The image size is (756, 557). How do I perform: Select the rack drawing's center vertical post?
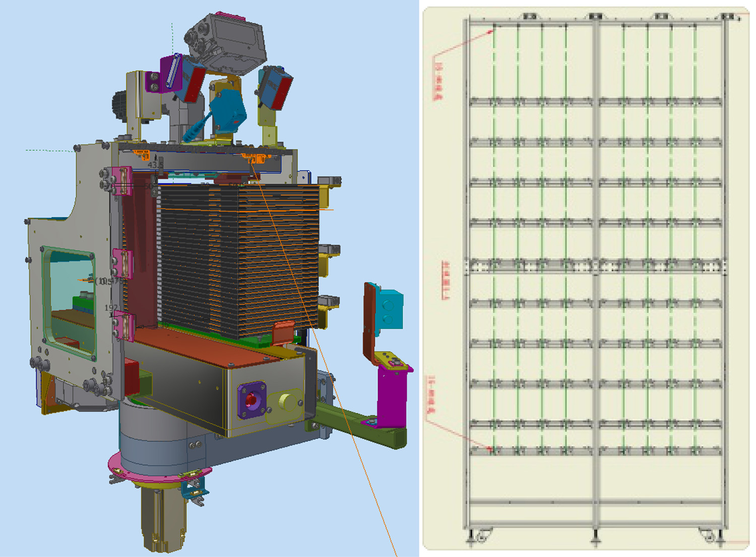coord(596,272)
